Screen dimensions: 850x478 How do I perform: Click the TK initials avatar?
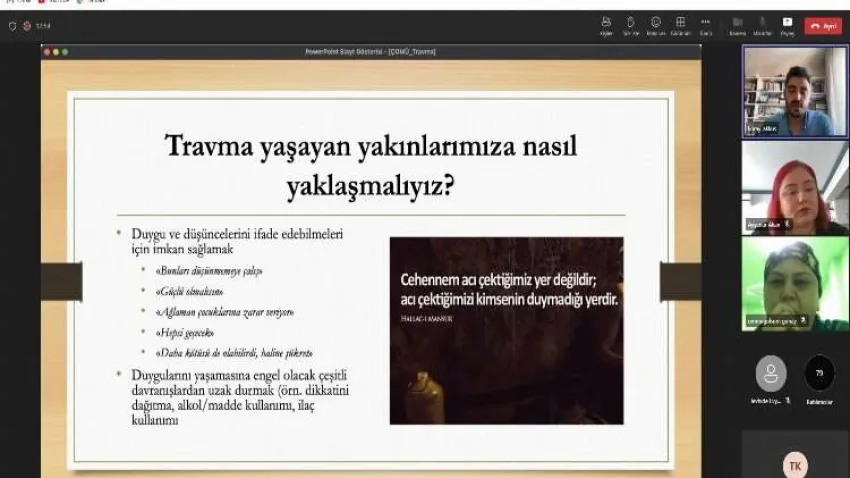coord(795,465)
